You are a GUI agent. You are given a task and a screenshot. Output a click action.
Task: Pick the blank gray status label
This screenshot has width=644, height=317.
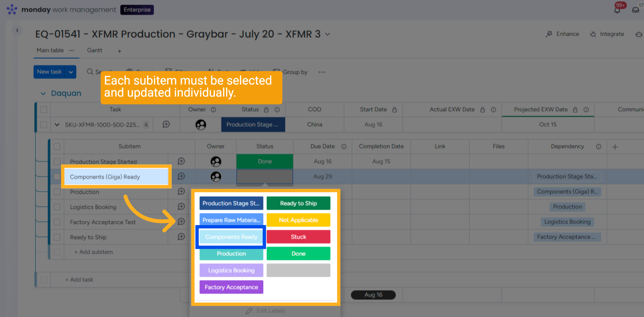299,270
